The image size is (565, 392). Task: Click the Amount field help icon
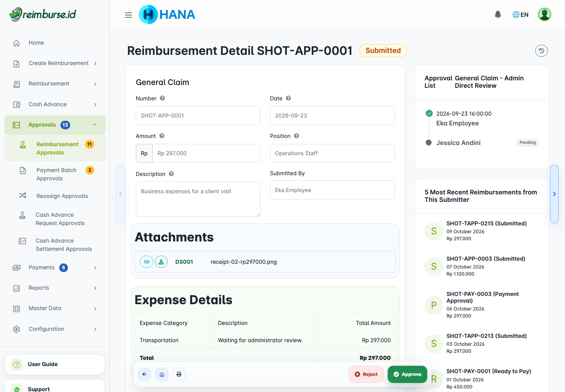(162, 136)
